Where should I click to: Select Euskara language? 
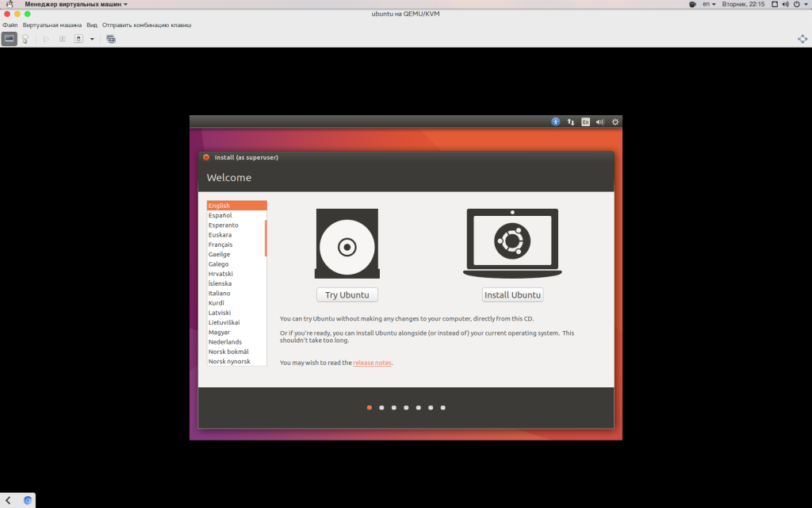tap(236, 235)
